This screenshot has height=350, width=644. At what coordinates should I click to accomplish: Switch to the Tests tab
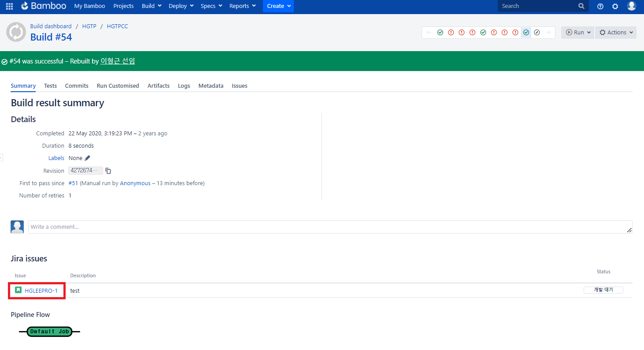click(50, 86)
